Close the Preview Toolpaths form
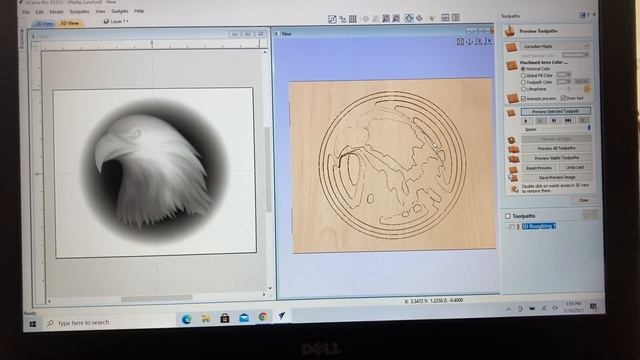Image resolution: width=640 pixels, height=360 pixels. 584,200
